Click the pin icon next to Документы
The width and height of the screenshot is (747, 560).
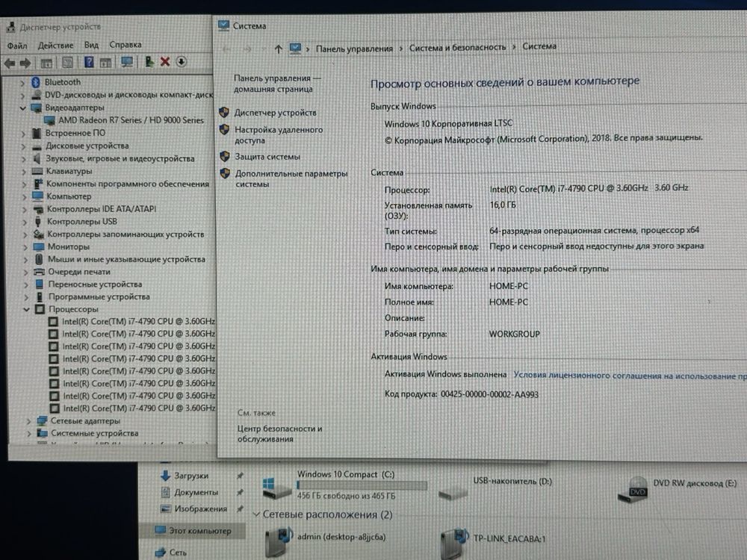coord(240,492)
